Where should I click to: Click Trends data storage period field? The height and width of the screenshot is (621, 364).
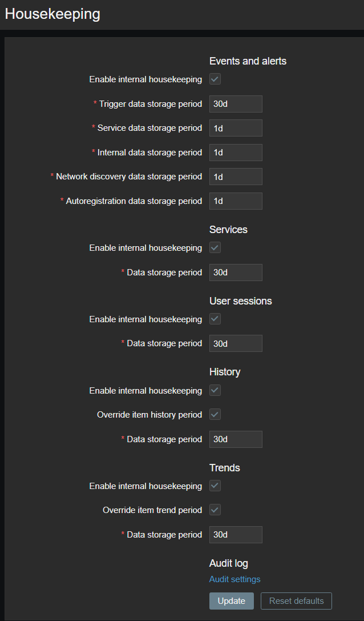point(236,535)
